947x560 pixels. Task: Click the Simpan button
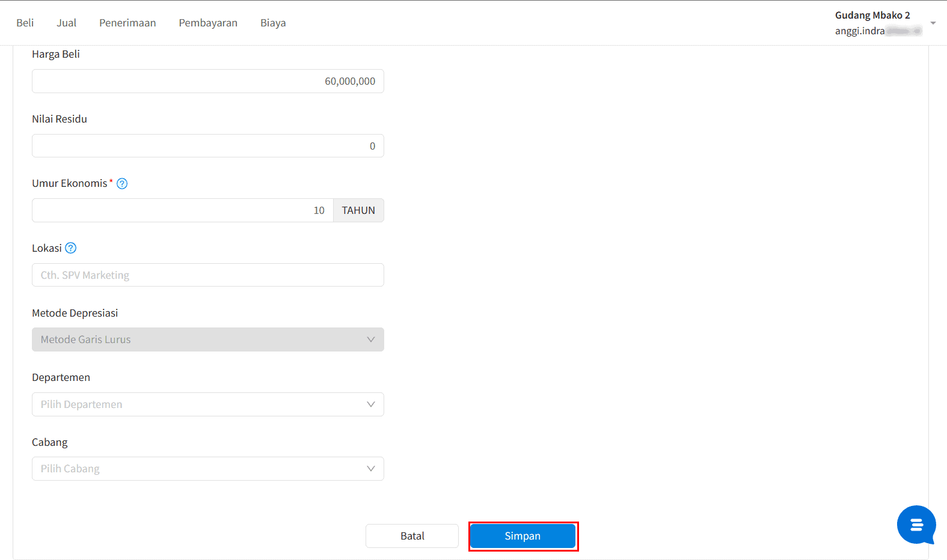[523, 536]
